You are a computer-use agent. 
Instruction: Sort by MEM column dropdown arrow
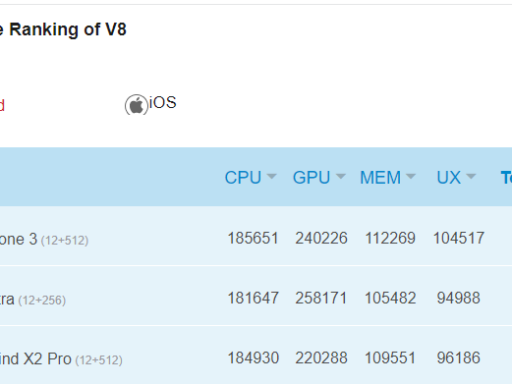coord(411,176)
